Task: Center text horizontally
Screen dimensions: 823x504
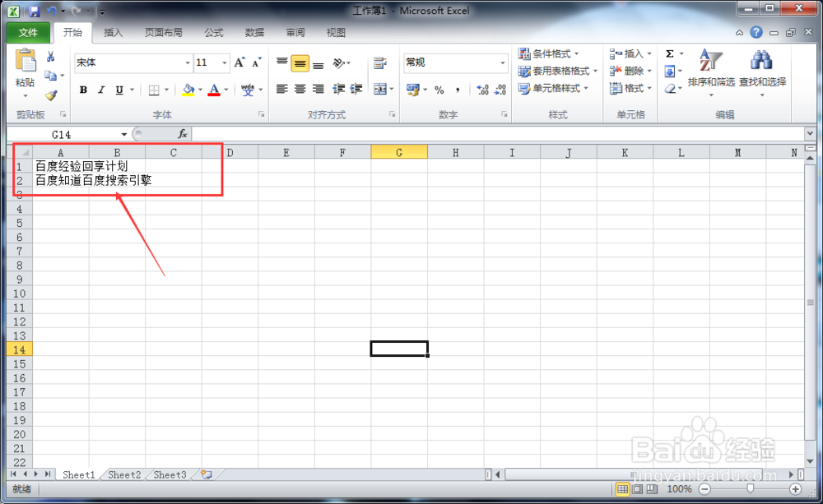Action: pyautogui.click(x=300, y=89)
